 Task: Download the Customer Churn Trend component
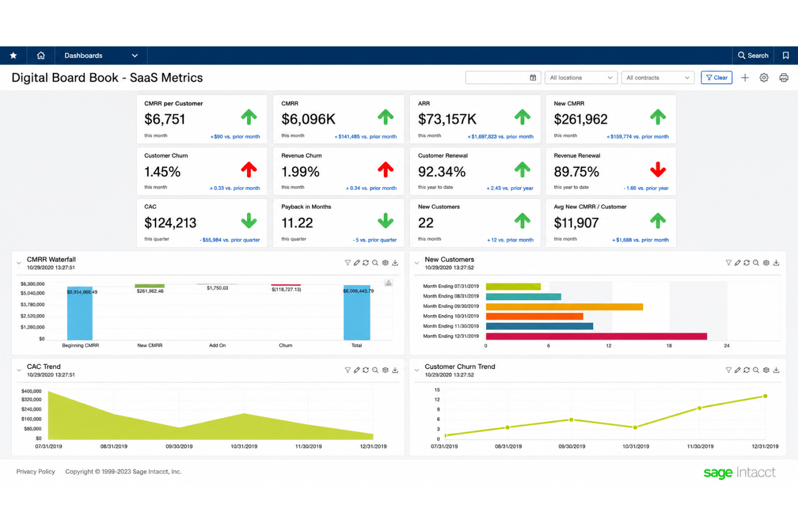776,370
